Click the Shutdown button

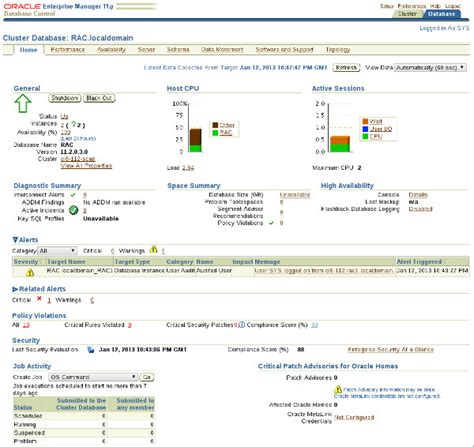tap(65, 98)
